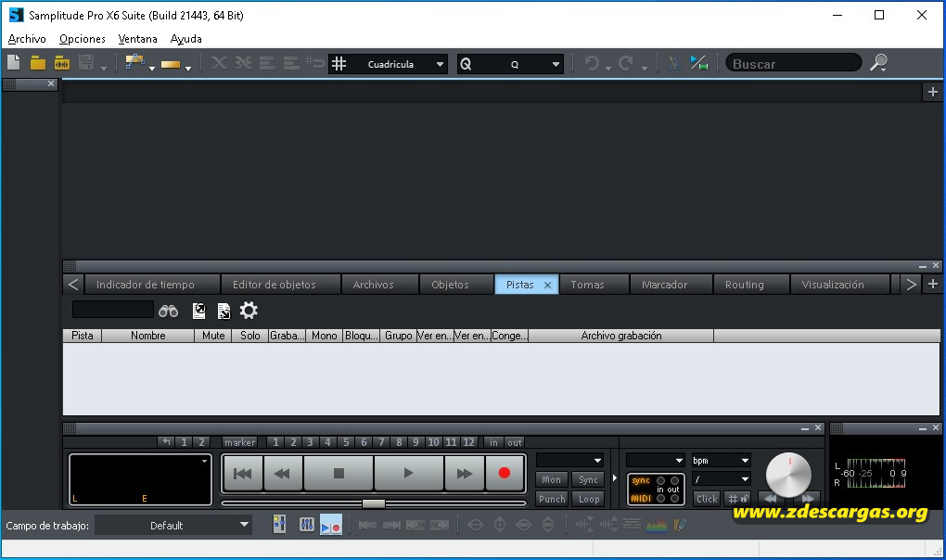Screen dimensions: 946x560
Task: Open a project using the yellow folder icon
Action: click(x=38, y=63)
